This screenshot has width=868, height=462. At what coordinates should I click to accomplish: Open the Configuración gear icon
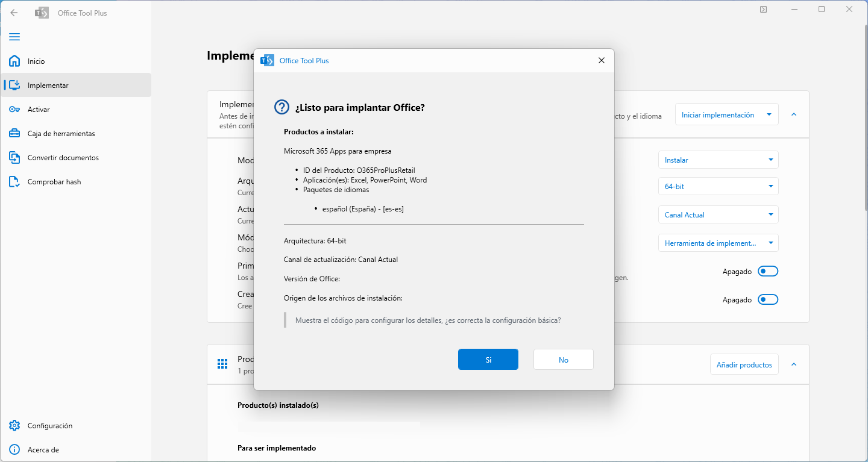coord(14,425)
